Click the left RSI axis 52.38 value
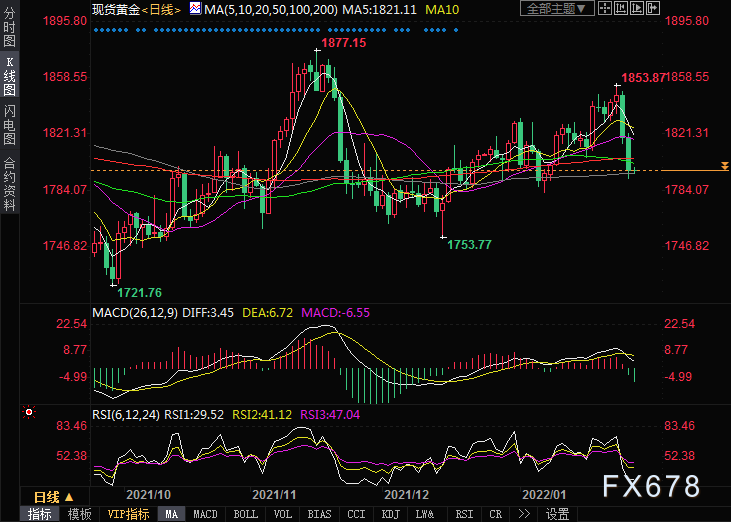This screenshot has width=731, height=522. tap(72, 455)
